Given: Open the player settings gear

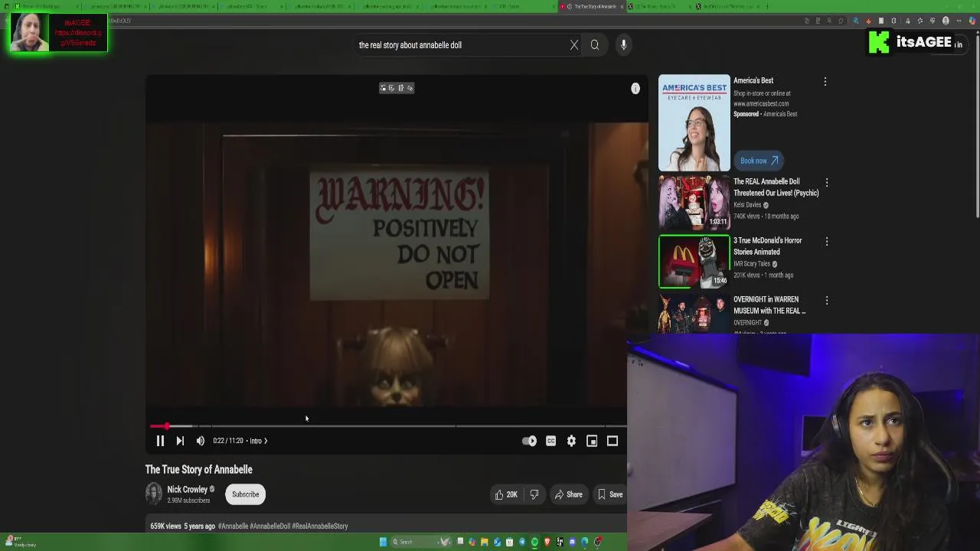Looking at the screenshot, I should [571, 441].
